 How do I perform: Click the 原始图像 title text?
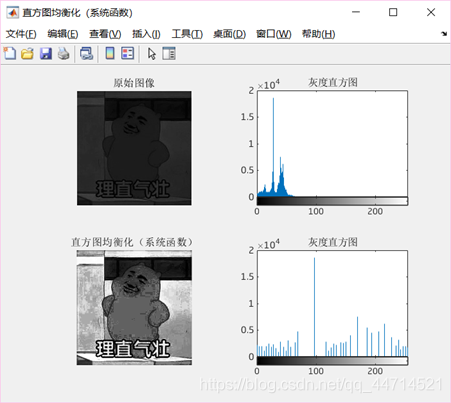coord(134,83)
